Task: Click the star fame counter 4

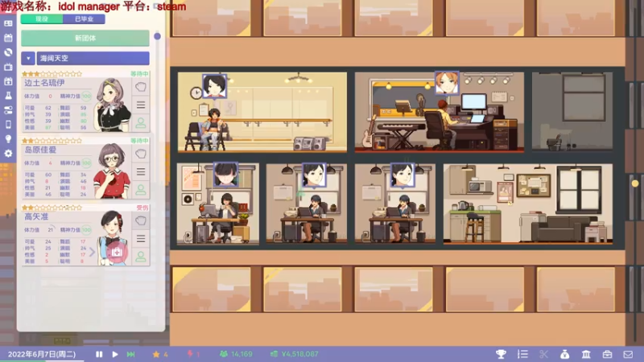Action: pos(160,354)
